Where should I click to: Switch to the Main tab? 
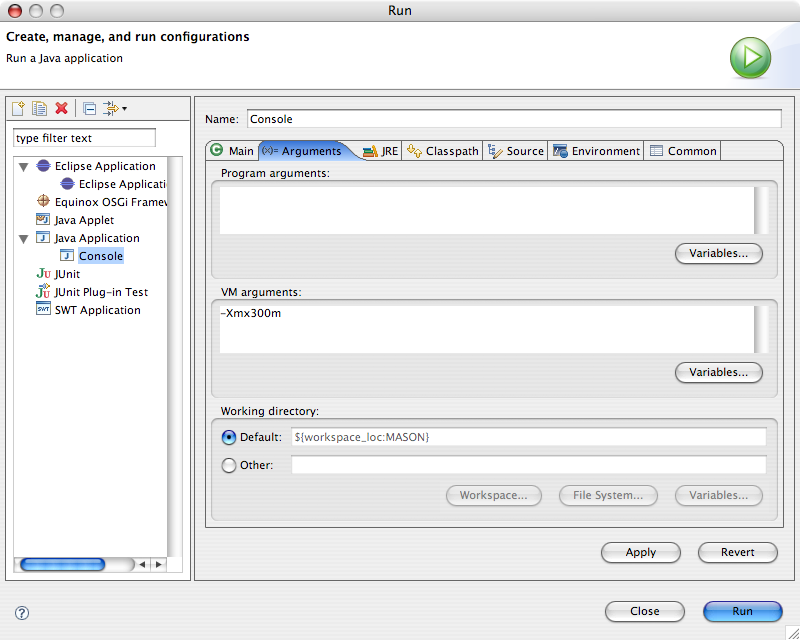click(x=232, y=151)
